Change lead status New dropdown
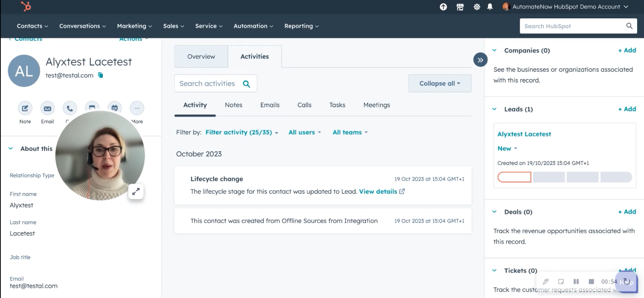Viewport: 644px width, 298px height. point(507,149)
